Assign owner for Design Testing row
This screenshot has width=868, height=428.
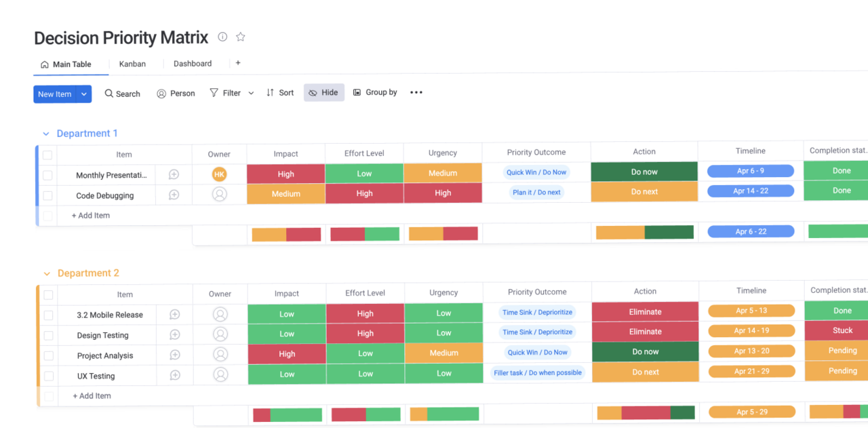(x=220, y=335)
